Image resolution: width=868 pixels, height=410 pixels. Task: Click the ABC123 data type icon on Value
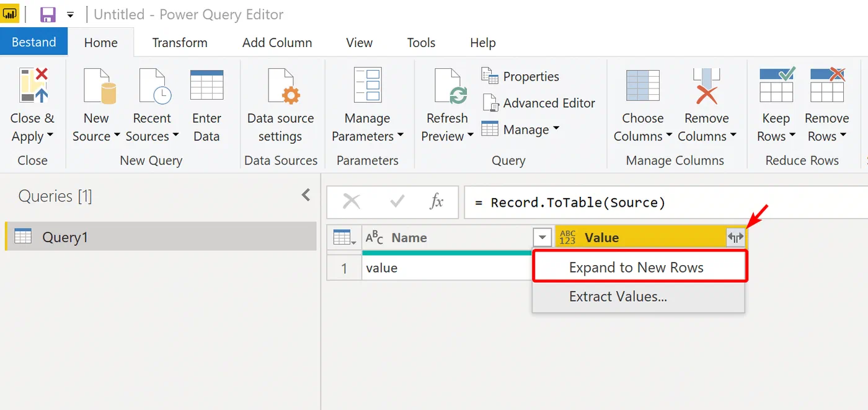[x=567, y=237]
